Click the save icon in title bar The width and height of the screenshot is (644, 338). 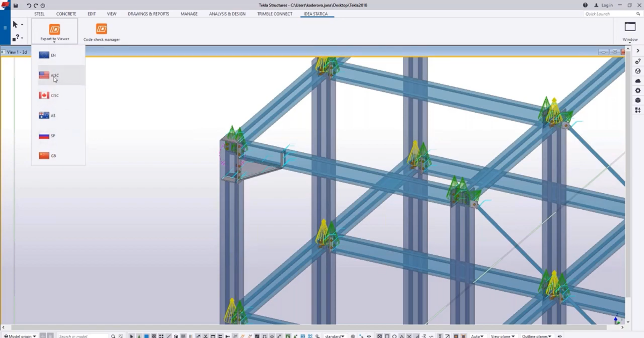point(16,5)
